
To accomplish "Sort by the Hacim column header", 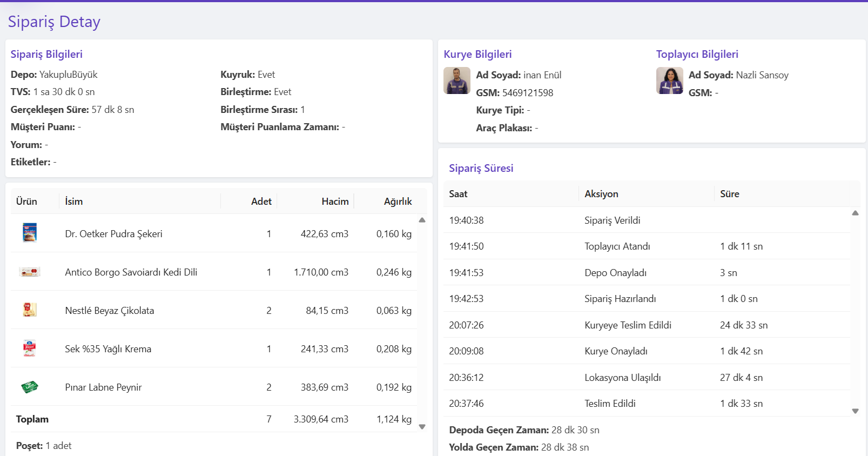I will (335, 201).
